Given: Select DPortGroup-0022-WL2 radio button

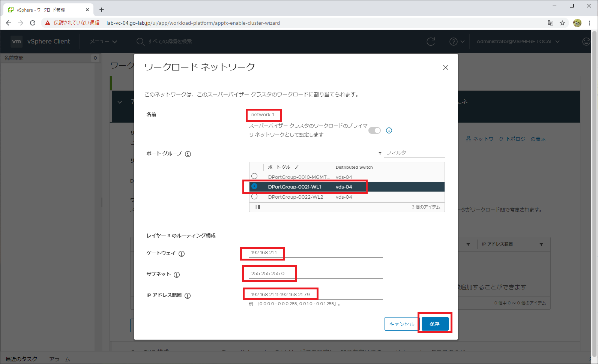Looking at the screenshot, I should pos(254,196).
